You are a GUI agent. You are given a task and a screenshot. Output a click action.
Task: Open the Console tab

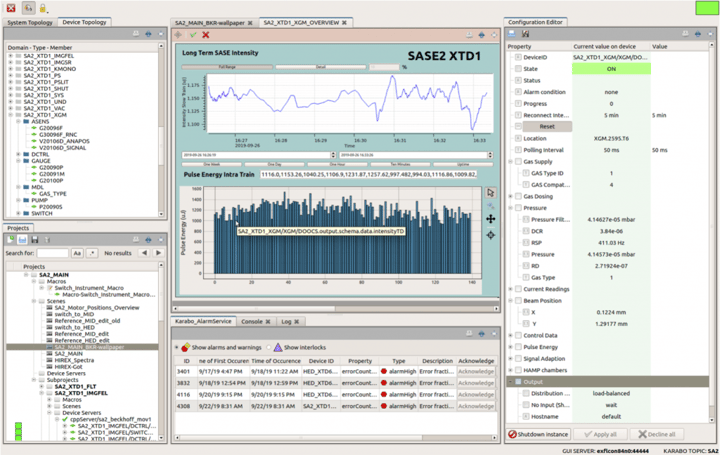[x=253, y=321]
